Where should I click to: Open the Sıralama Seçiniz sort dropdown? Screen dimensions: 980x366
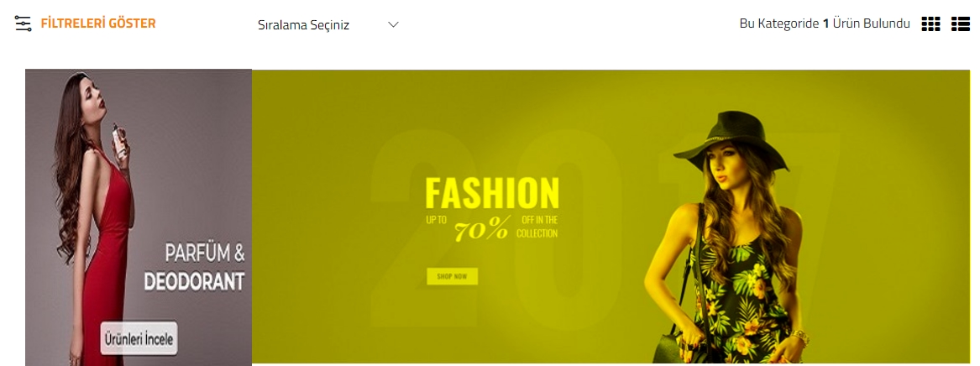[328, 25]
